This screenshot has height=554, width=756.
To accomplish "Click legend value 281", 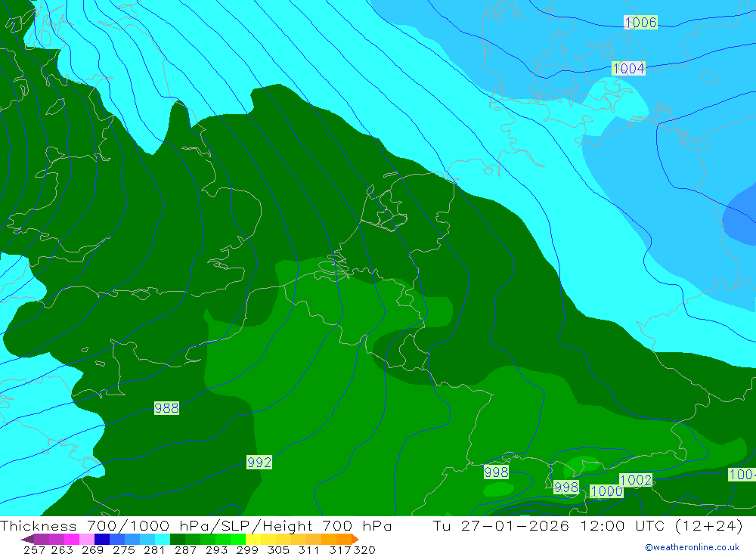I will click(x=154, y=549).
